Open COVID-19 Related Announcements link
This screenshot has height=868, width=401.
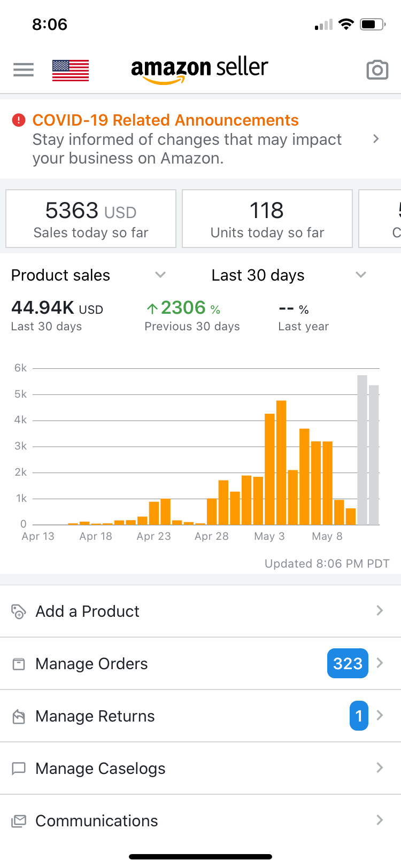pyautogui.click(x=165, y=120)
